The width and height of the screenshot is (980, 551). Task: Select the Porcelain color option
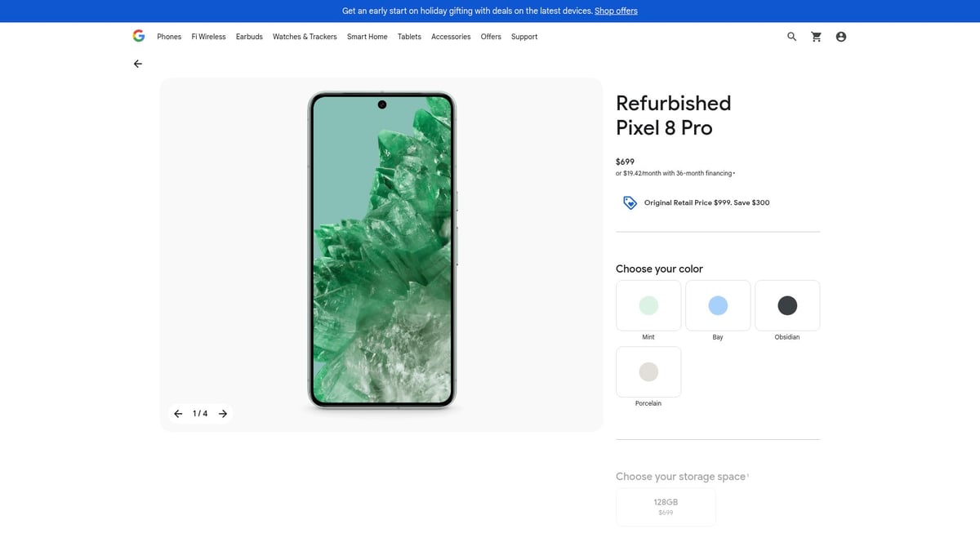click(x=648, y=371)
